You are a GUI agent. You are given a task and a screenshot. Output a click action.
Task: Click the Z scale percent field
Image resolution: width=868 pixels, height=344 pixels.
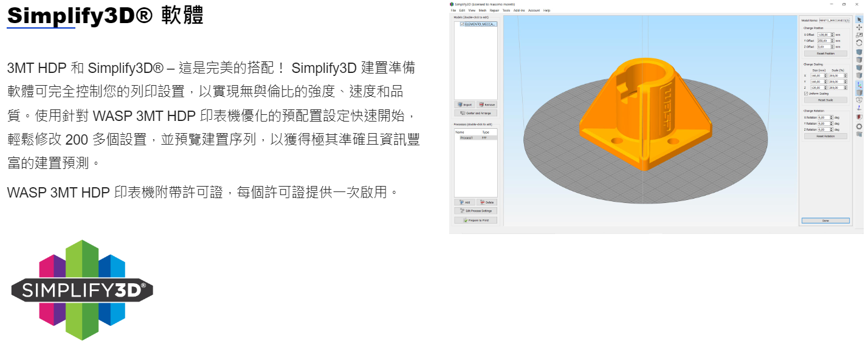click(838, 87)
